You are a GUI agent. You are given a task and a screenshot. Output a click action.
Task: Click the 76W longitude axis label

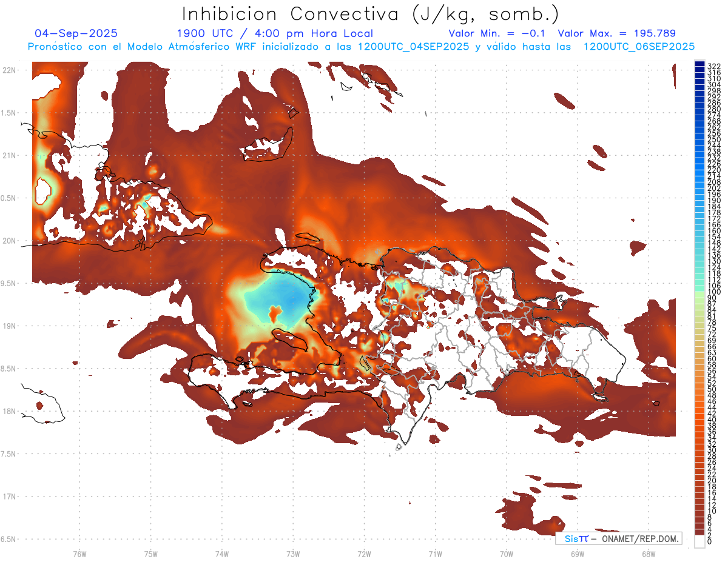[79, 554]
